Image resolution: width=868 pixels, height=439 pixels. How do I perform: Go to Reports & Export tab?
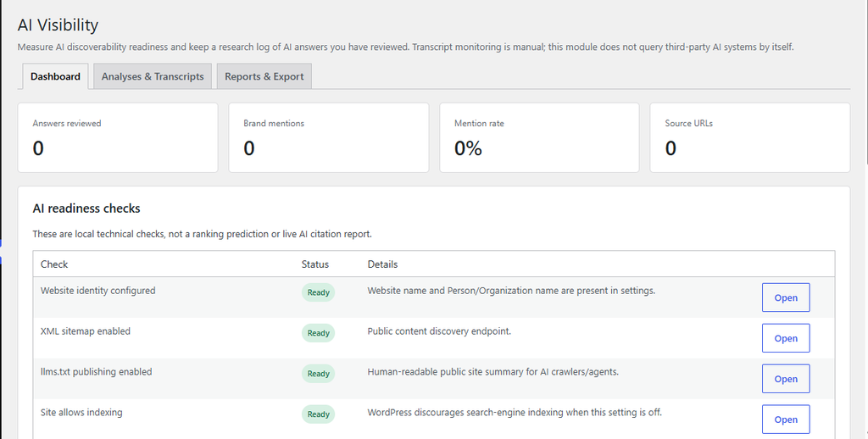pyautogui.click(x=264, y=76)
